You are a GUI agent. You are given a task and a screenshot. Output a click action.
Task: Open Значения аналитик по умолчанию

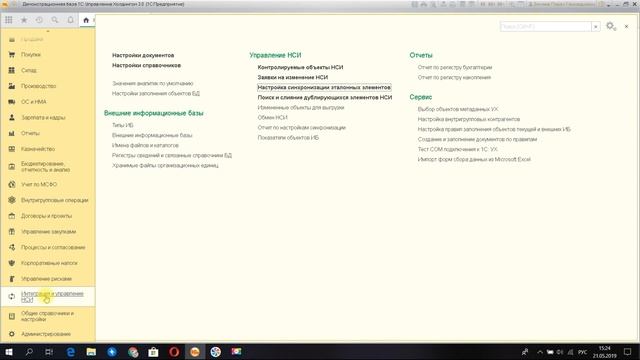pos(153,83)
